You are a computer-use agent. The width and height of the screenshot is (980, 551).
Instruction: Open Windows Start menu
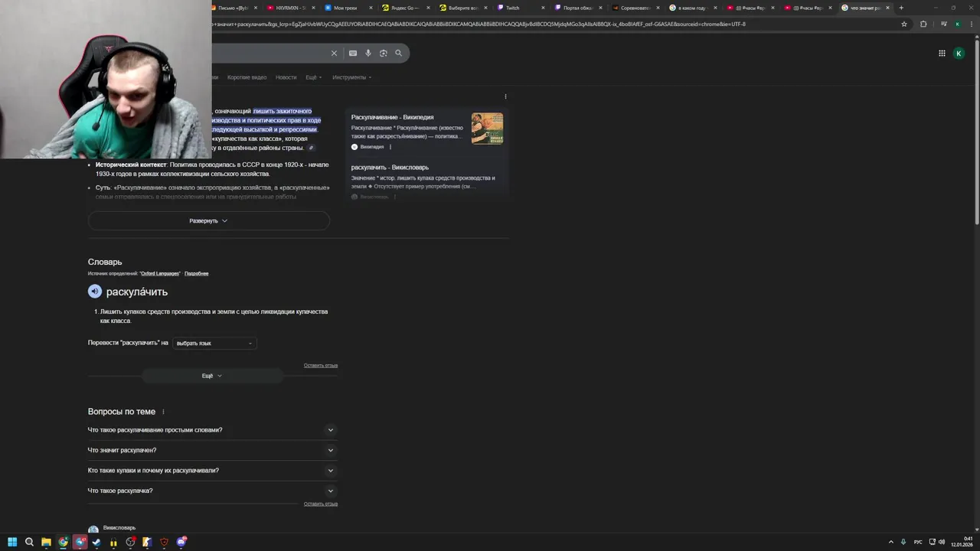tap(12, 542)
